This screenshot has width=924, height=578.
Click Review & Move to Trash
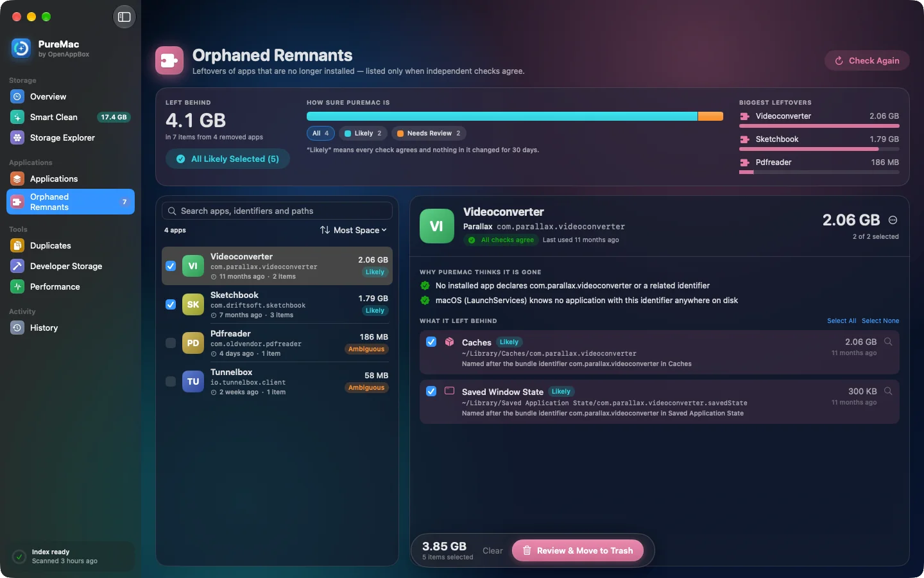click(577, 550)
